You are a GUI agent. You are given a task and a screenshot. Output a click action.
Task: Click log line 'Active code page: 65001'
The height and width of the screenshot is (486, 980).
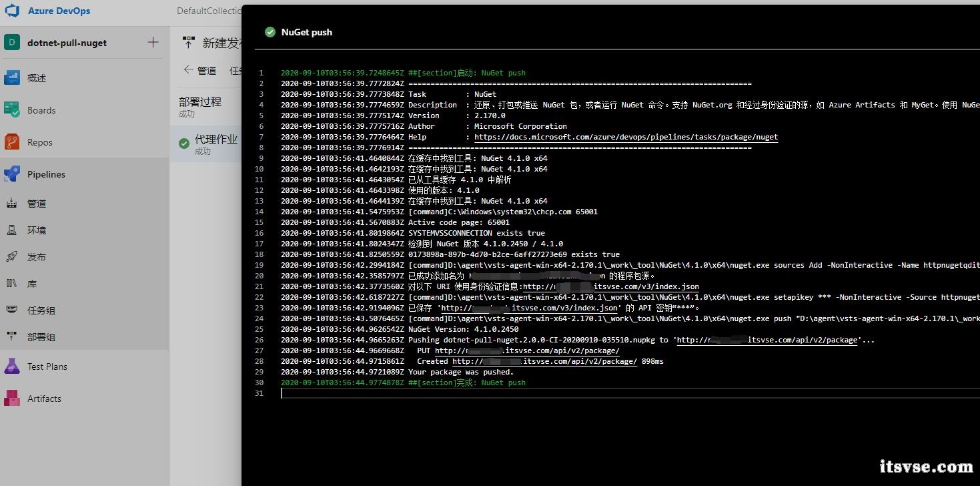(459, 222)
